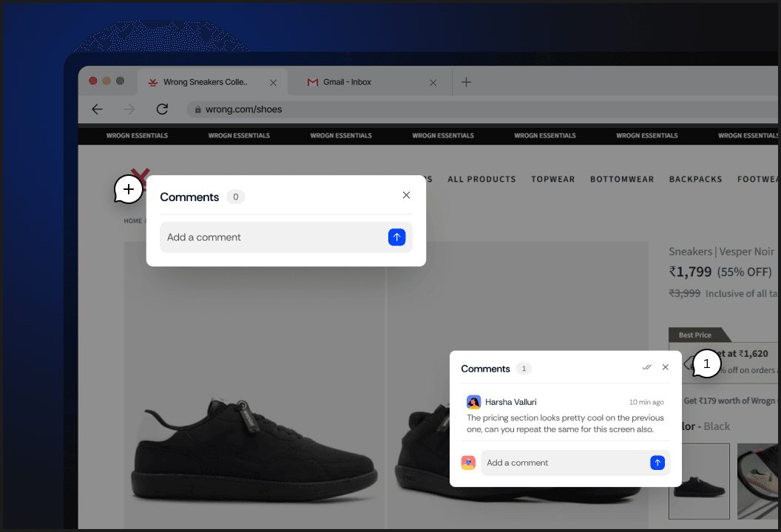781x532 pixels.
Task: Click the add comment plus bubble
Action: 129,189
